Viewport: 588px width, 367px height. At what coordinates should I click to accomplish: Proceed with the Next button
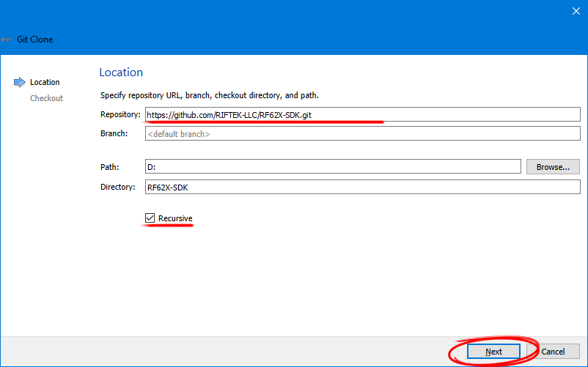pos(493,352)
